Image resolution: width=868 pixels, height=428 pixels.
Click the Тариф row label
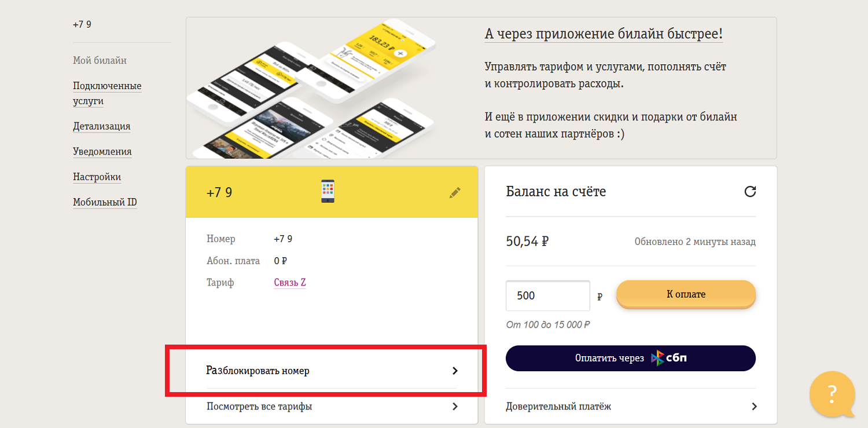[220, 283]
